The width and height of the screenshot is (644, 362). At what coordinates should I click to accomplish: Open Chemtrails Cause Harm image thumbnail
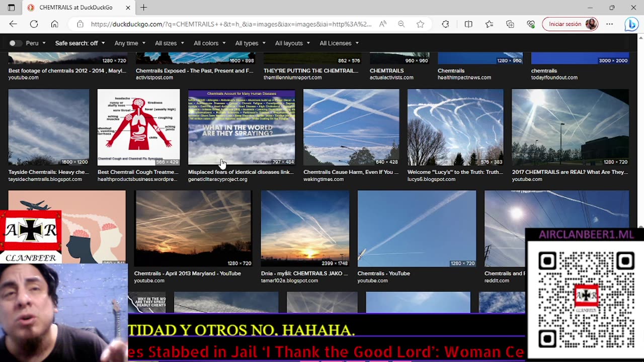click(351, 127)
